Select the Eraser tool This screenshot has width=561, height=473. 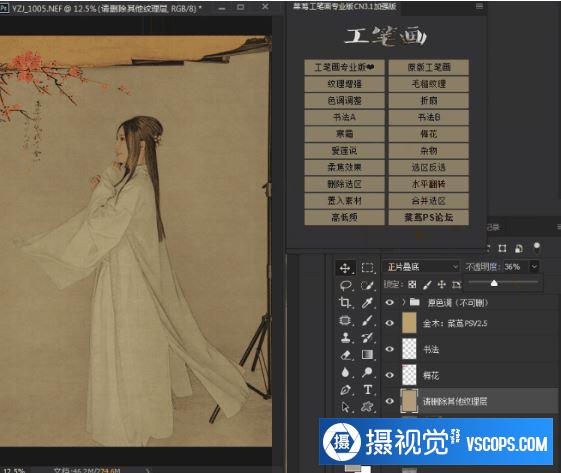345,355
